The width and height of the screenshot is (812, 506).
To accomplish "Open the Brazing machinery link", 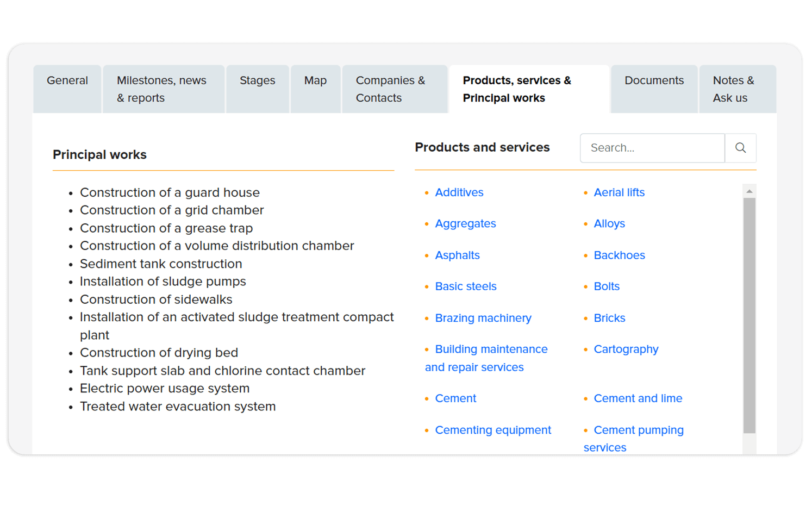I will 483,318.
